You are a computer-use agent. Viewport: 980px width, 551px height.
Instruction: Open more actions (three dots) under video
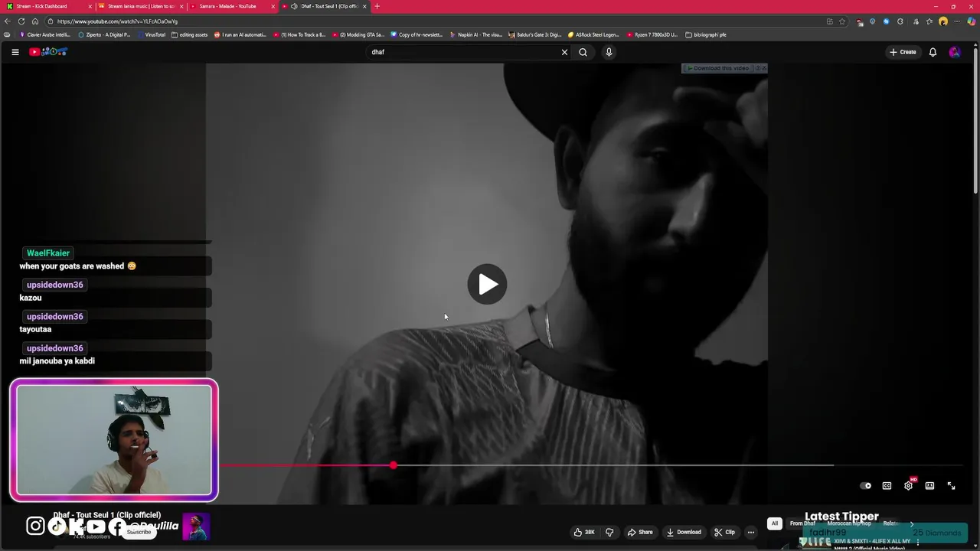pos(751,532)
